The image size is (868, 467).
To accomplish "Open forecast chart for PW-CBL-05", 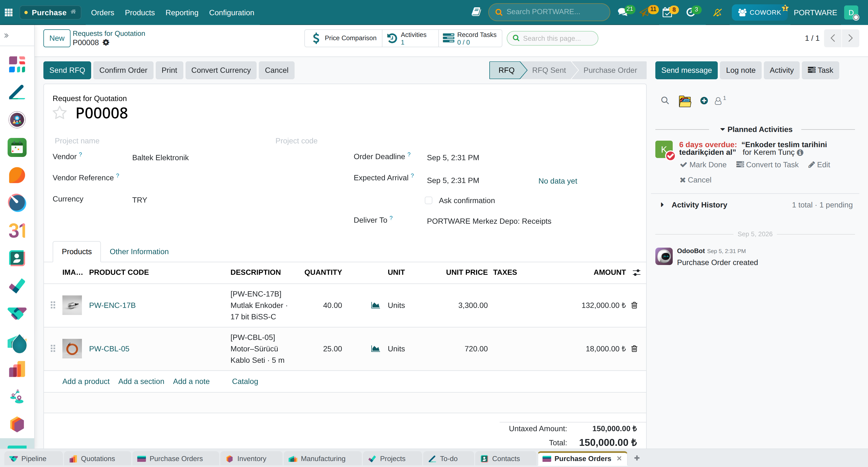I will point(375,349).
